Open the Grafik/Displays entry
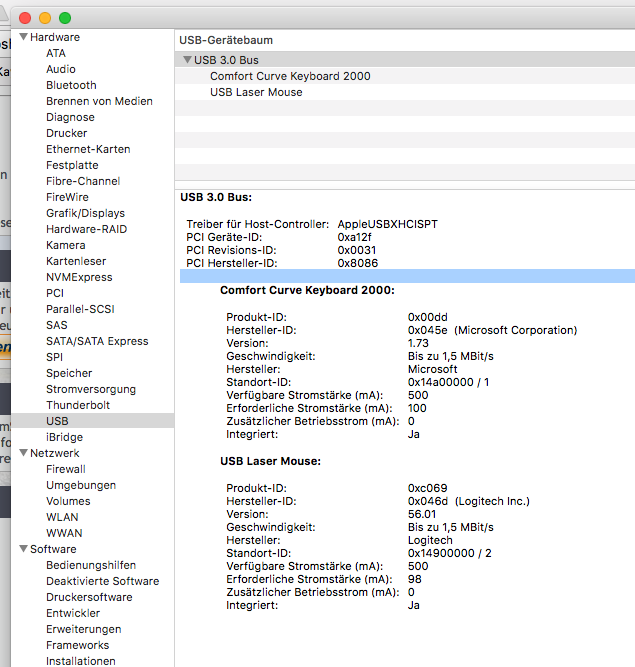 (x=85, y=213)
